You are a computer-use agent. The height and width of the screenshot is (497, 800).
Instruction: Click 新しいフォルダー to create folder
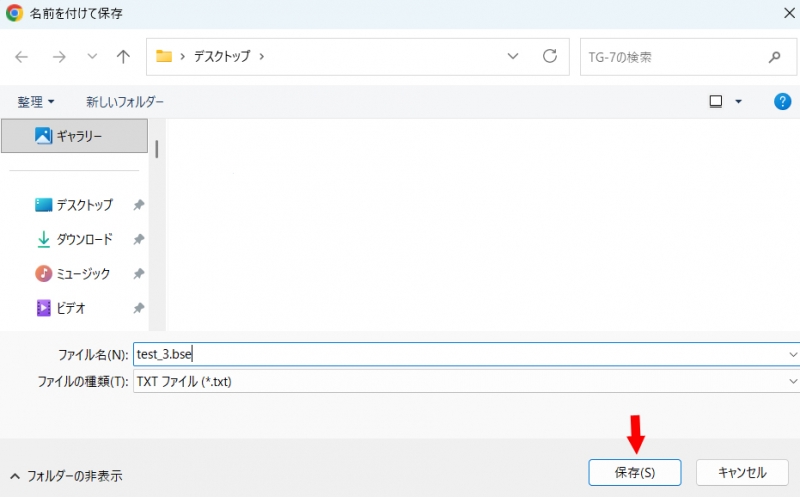125,102
